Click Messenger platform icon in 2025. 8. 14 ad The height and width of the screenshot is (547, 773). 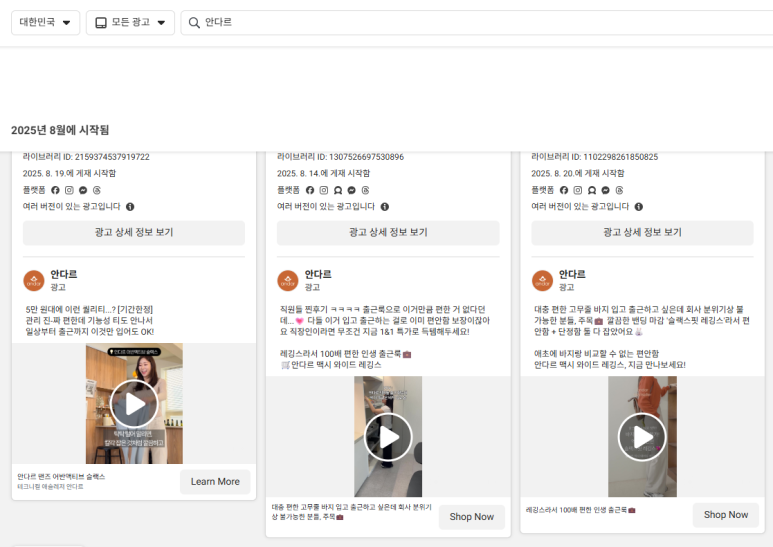351,190
